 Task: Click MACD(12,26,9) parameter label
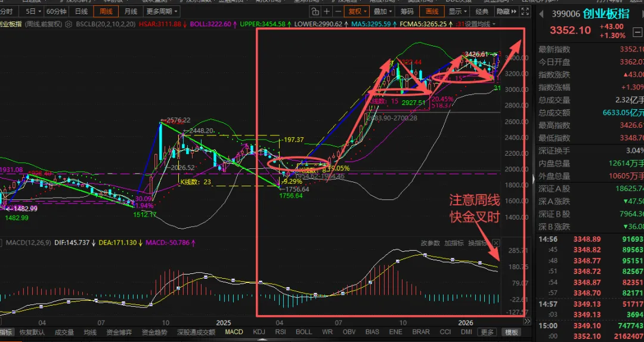tap(29, 243)
